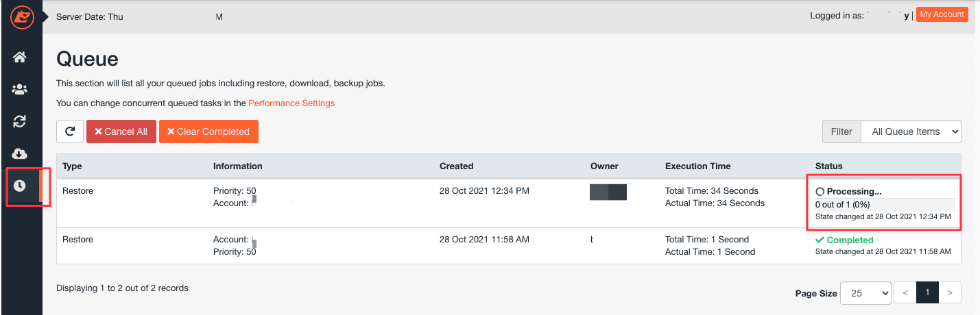Open the My Account menu
Screen dimensions: 980x315
[942, 15]
